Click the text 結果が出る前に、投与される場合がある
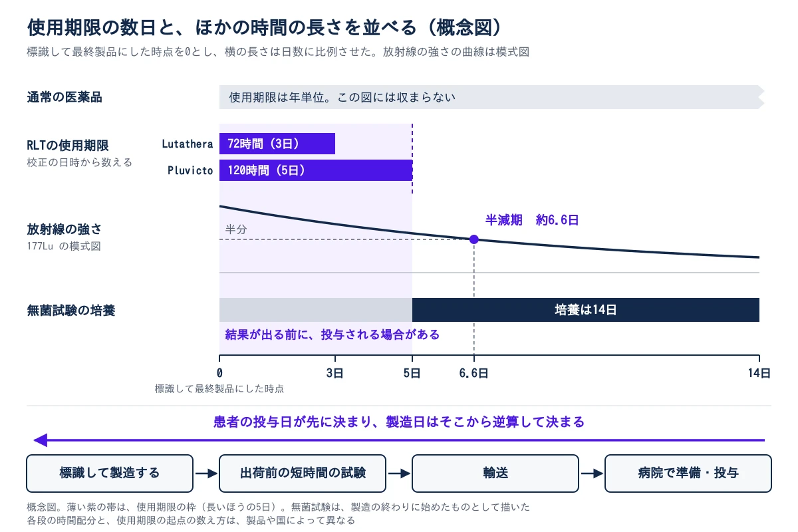 (x=332, y=334)
